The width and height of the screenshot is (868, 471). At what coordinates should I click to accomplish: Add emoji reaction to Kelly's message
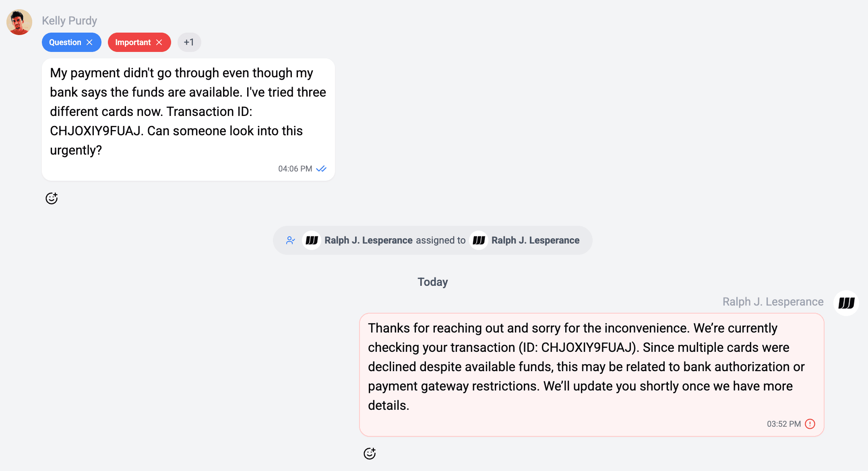(52, 198)
